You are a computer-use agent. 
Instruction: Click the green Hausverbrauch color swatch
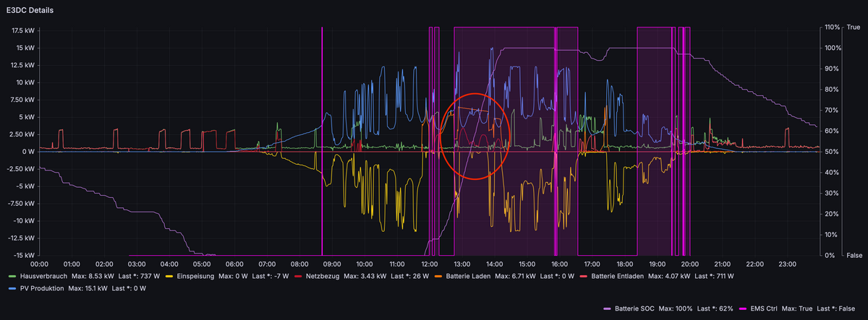point(11,277)
